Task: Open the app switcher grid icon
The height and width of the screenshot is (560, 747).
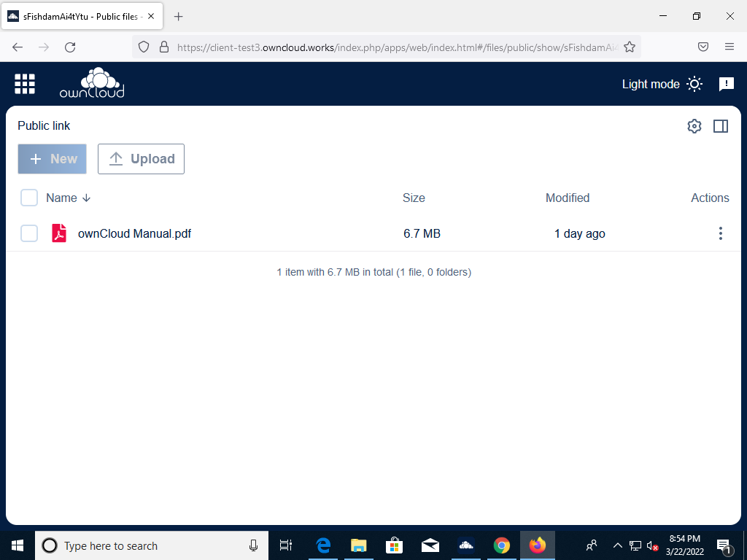Action: pyautogui.click(x=24, y=83)
